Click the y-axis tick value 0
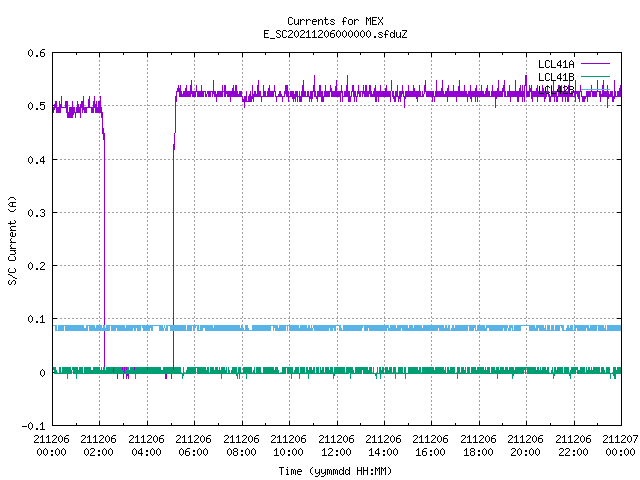This screenshot has height=480, width=640. (42, 373)
